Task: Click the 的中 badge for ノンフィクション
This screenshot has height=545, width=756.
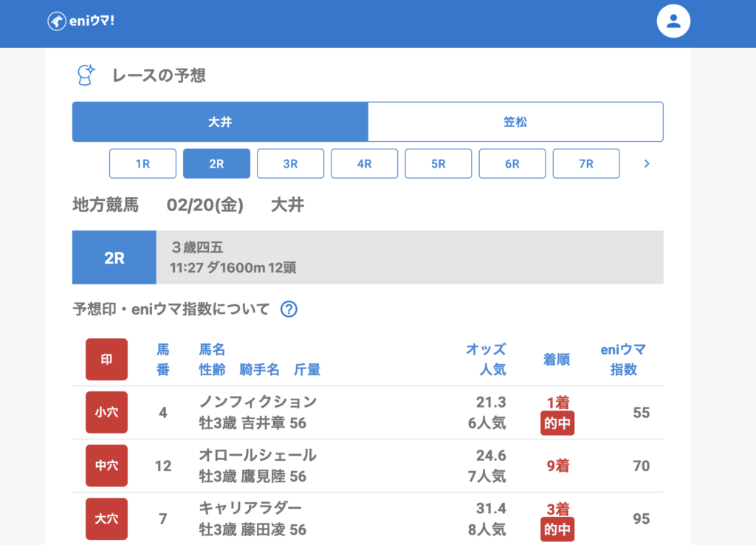Action: (x=557, y=423)
